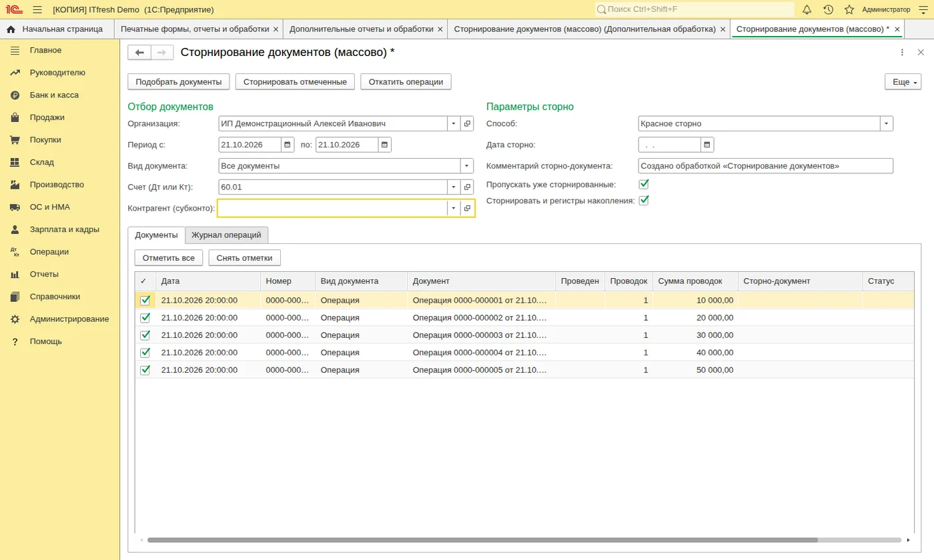Click Сторнировать отмеченные button

295,82
